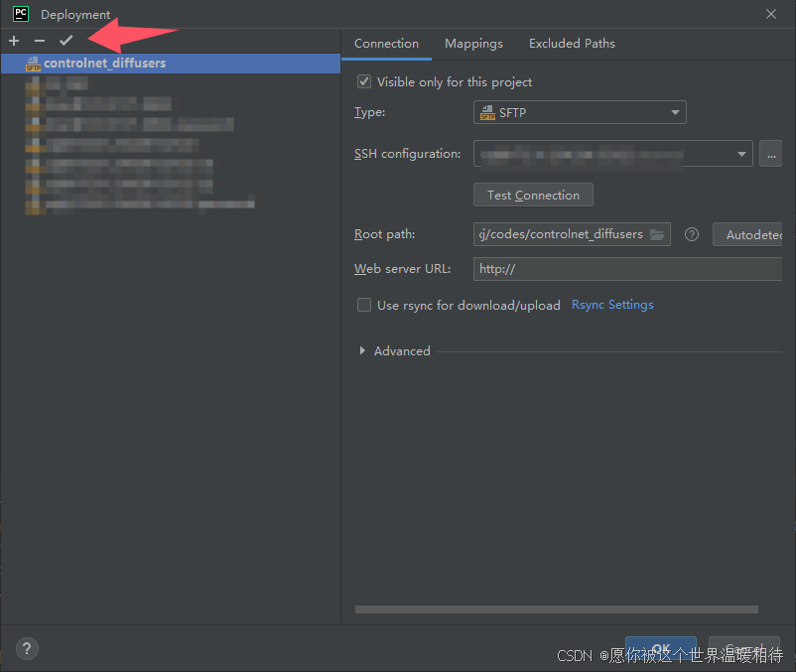Browse for root path folder icon
Image resolution: width=796 pixels, height=672 pixels.
[x=657, y=234]
